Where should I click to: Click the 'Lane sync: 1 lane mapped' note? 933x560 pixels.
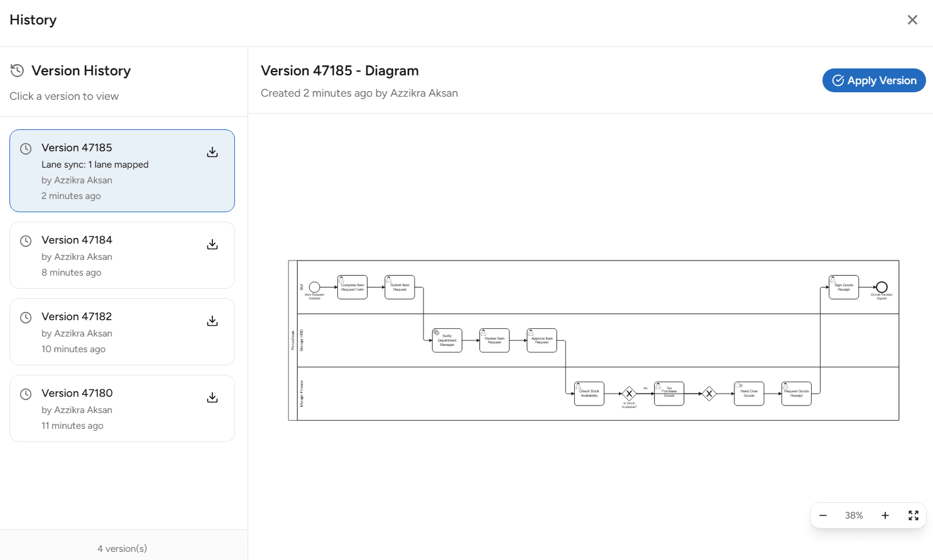tap(95, 164)
